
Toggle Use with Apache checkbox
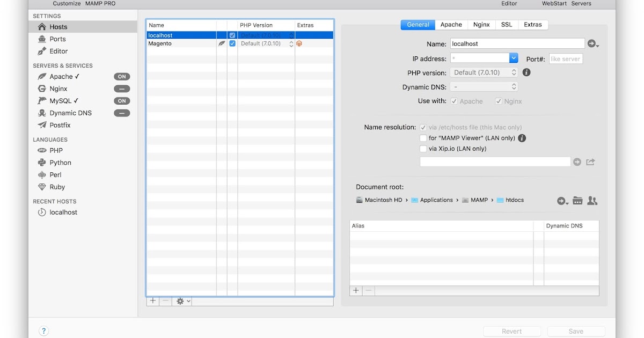pyautogui.click(x=454, y=101)
